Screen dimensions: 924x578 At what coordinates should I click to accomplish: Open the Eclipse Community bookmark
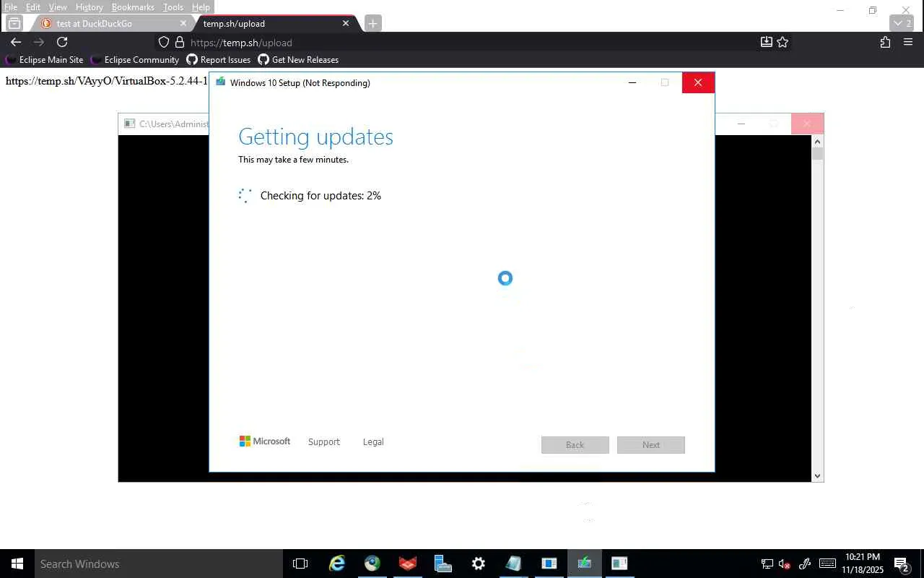point(134,60)
